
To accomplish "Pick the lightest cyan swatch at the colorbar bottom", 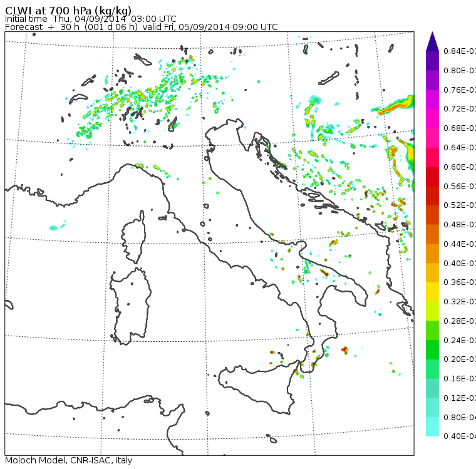I will click(x=432, y=426).
